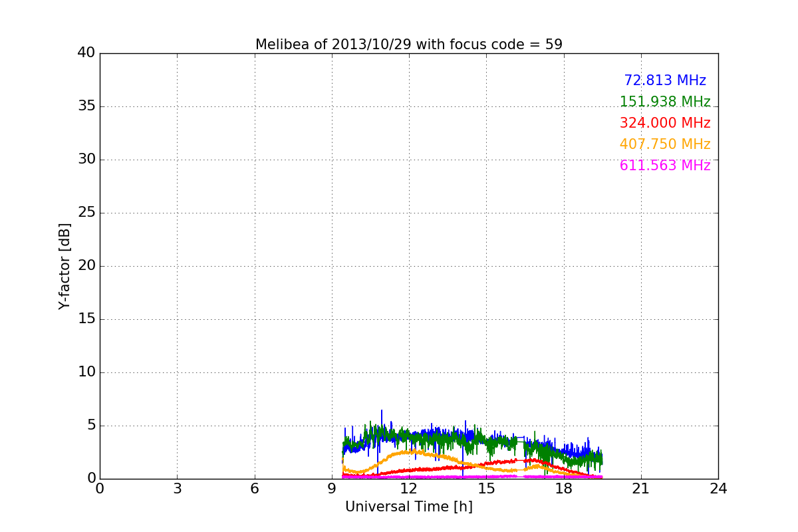The height and width of the screenshot is (532, 798).
Task: Click the orange 407.750 MHz curve peak near 12 h
Action: click(414, 452)
